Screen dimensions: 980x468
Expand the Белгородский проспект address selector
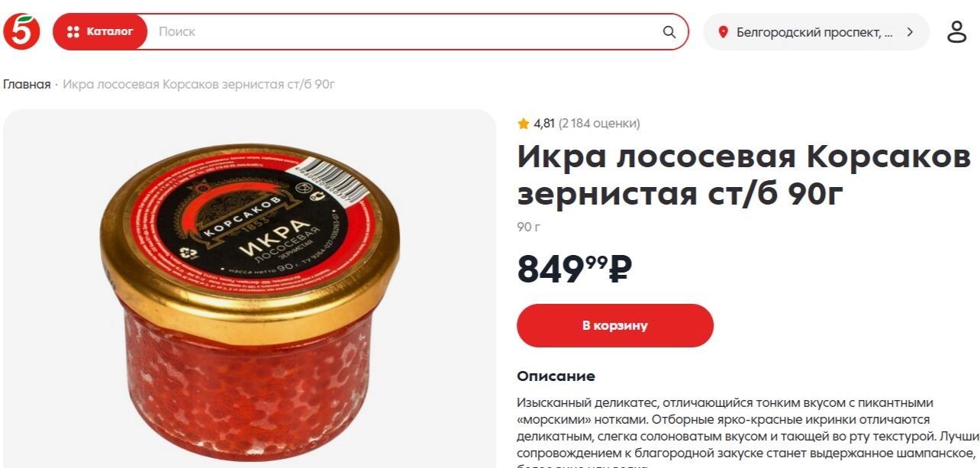click(x=816, y=32)
